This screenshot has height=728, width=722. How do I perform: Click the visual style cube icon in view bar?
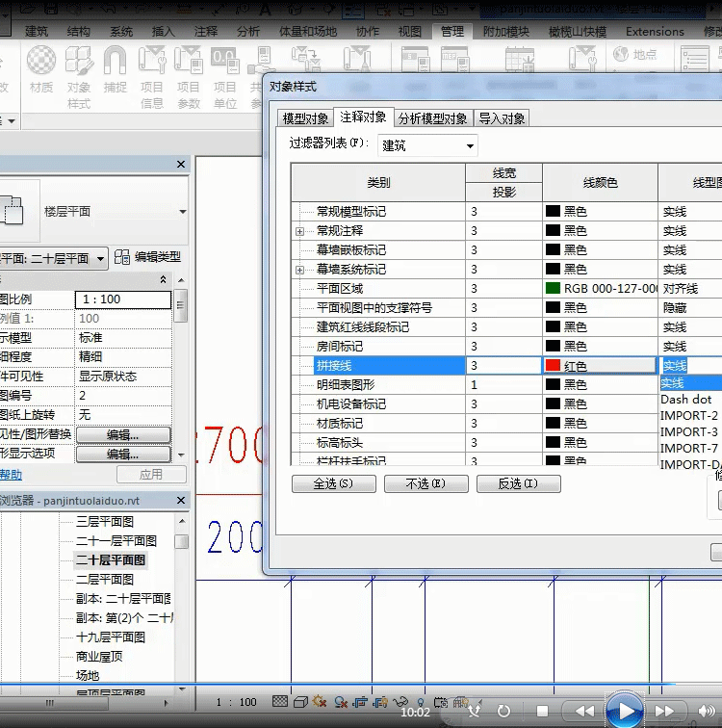point(300,702)
